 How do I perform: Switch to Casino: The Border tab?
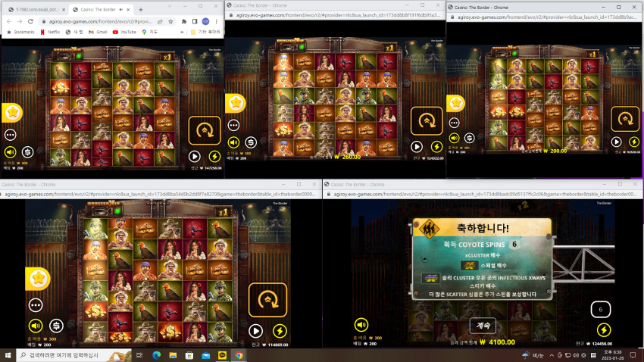coord(101,9)
